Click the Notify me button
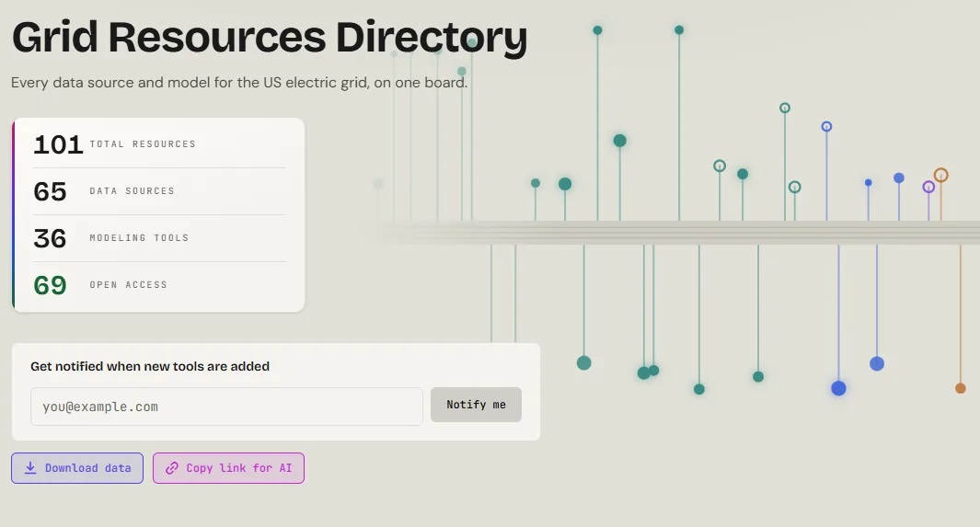980x527 pixels. (476, 405)
